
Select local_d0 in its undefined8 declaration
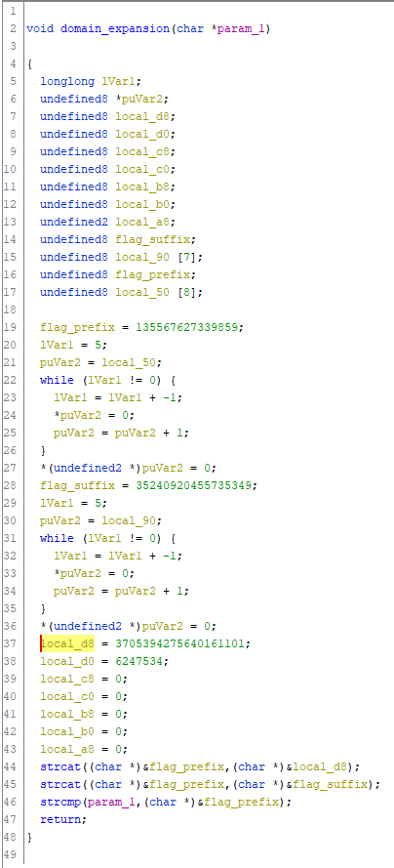(x=142, y=134)
